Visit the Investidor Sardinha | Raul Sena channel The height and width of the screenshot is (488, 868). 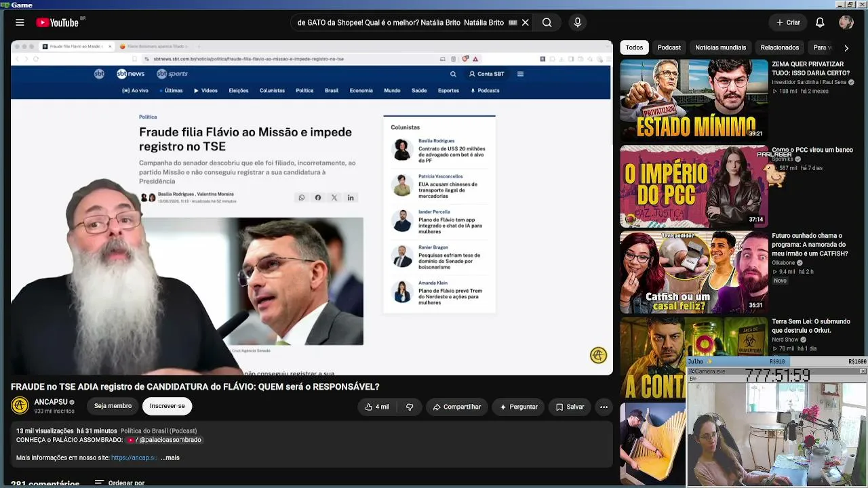[x=809, y=82]
